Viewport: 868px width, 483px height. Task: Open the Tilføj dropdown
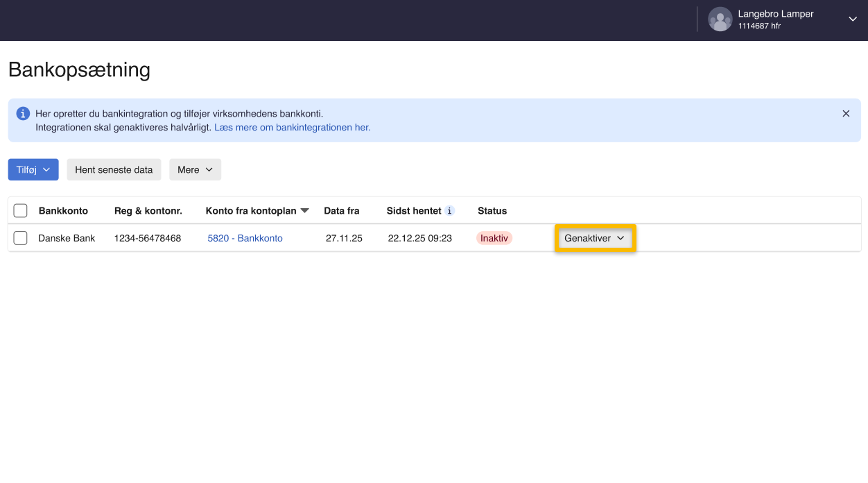click(x=33, y=169)
